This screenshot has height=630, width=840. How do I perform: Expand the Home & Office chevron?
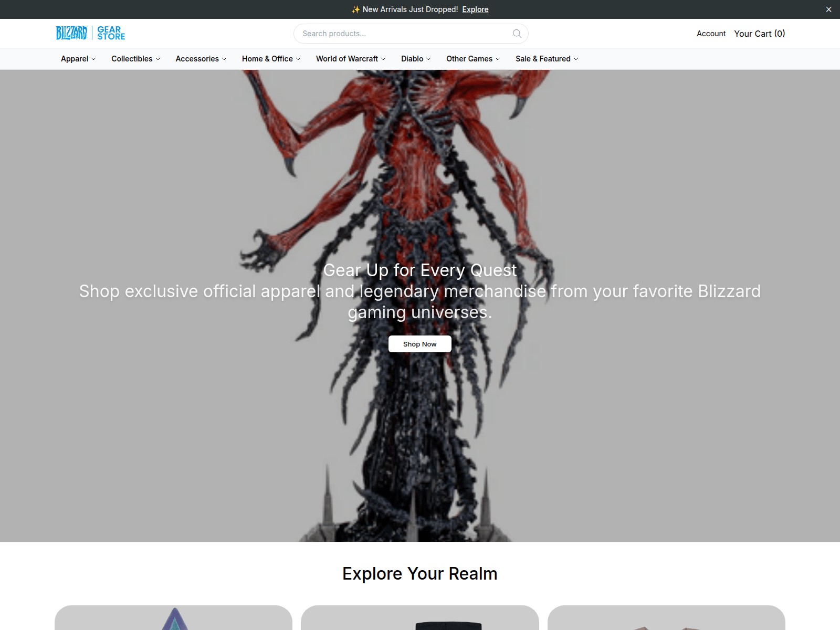[298, 59]
